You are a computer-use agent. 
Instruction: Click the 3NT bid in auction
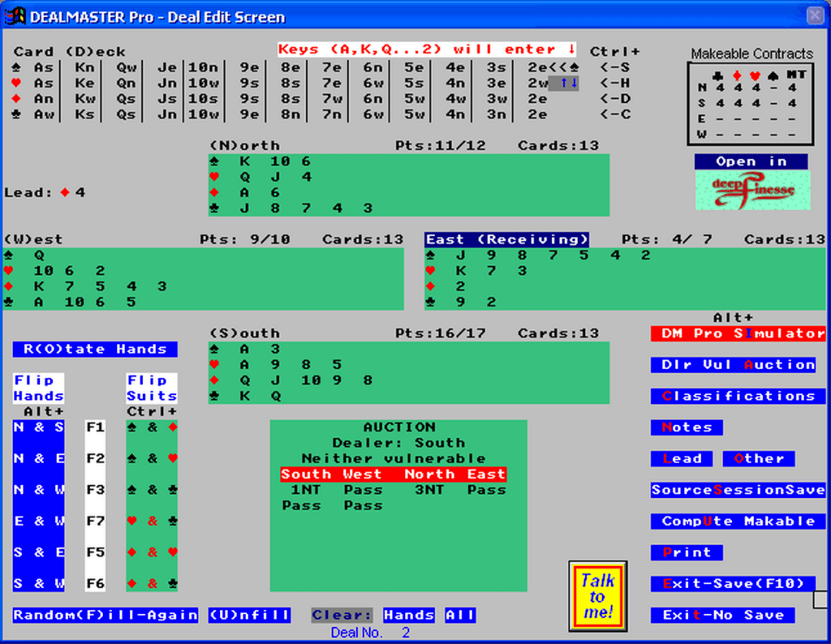pos(429,490)
